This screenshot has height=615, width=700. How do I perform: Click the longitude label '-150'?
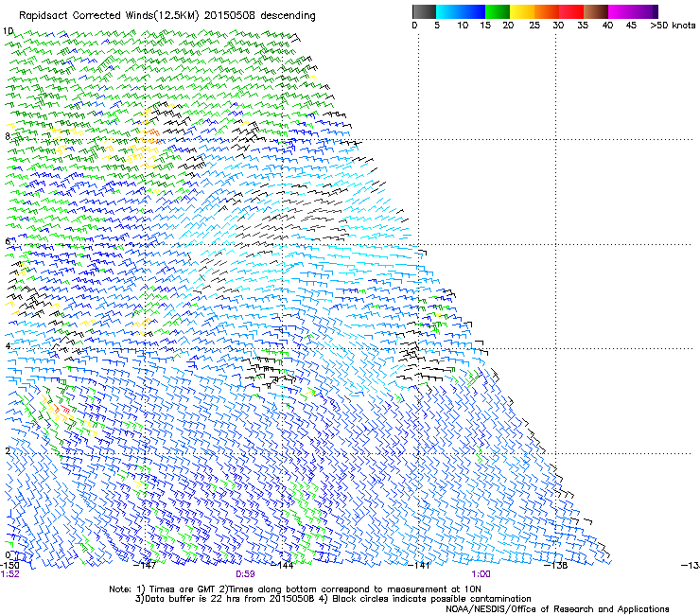pyautogui.click(x=9, y=565)
